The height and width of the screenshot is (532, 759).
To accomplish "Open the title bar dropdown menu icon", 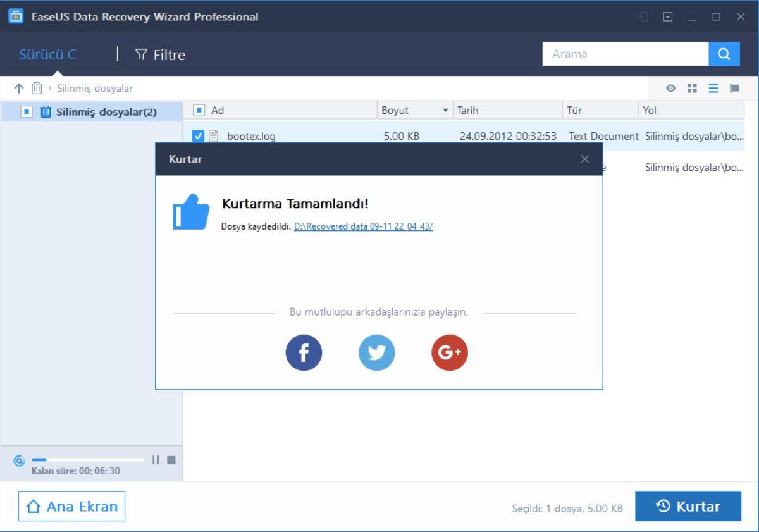I will tap(668, 17).
